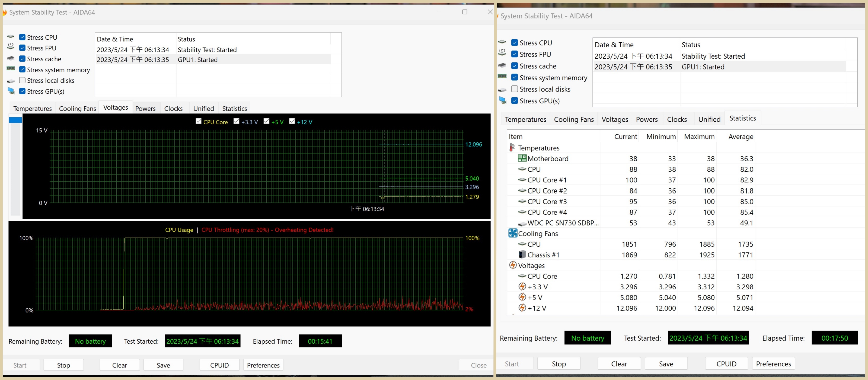Viewport: 868px width, 380px height.
Task: Click the Chassis #1 fan icon
Action: coord(522,255)
